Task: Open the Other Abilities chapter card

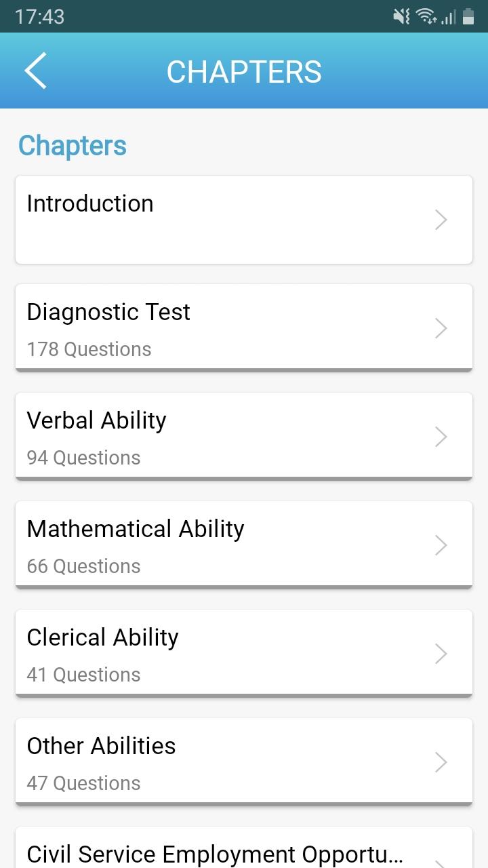Action: (244, 762)
